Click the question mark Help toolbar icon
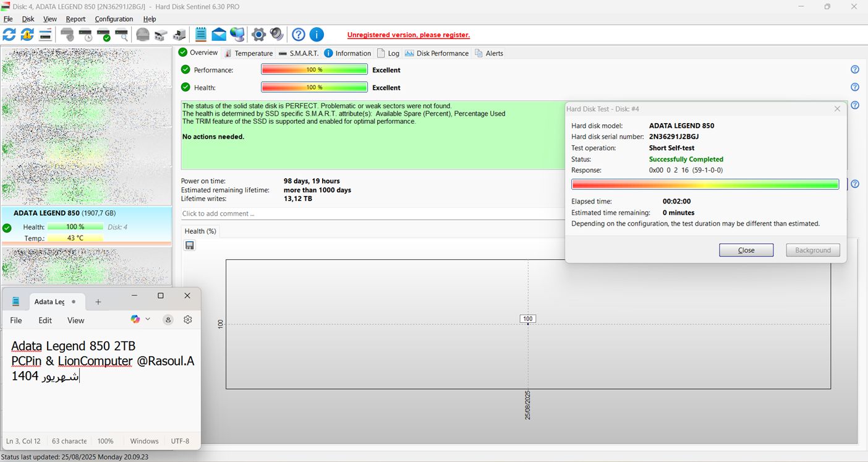 coord(299,35)
